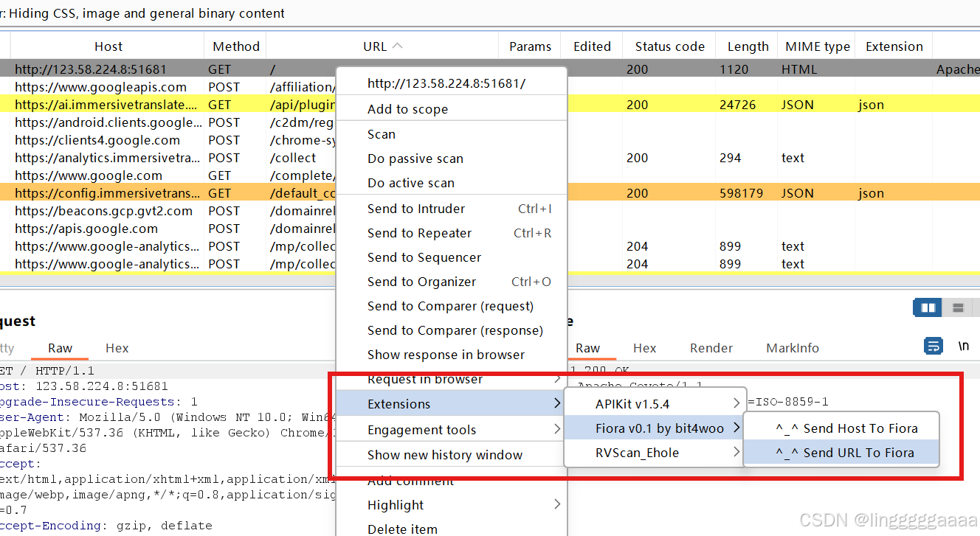Open the response Hex tab
The image size is (980, 536).
[x=645, y=348]
